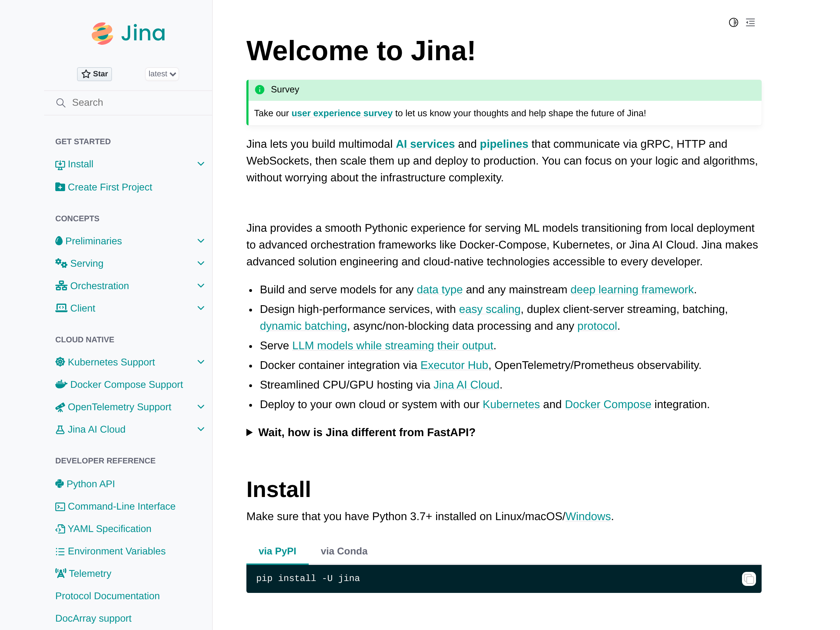The width and height of the screenshot is (840, 630).
Task: Expand the Install sidebar section
Action: [201, 164]
